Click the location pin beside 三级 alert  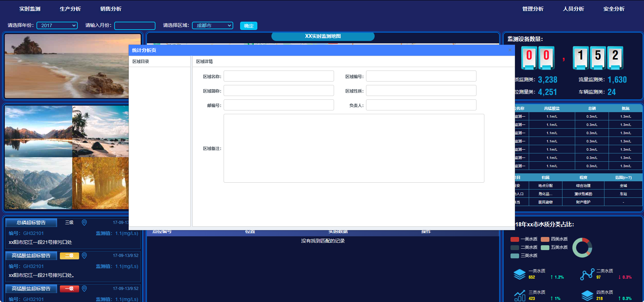(x=84, y=223)
